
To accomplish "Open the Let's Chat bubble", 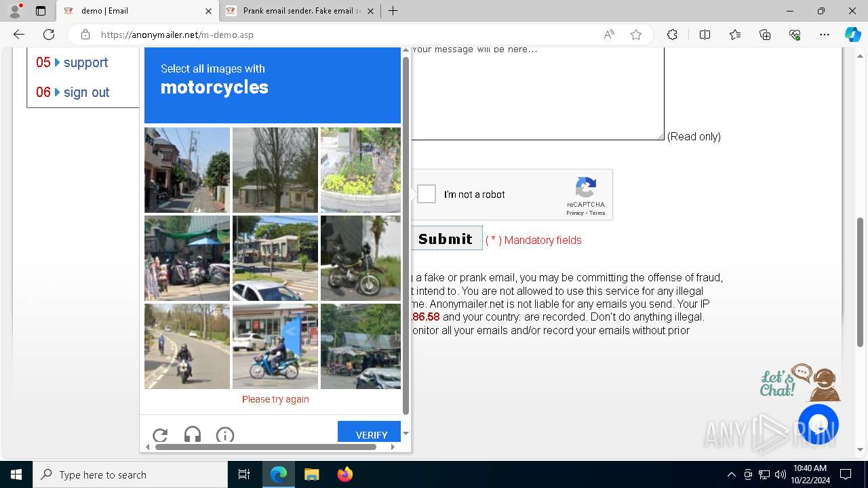I will pos(818,424).
